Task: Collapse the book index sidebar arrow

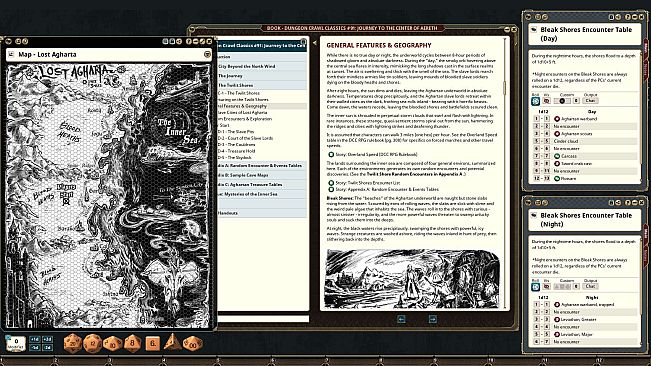Action: pyautogui.click(x=314, y=43)
